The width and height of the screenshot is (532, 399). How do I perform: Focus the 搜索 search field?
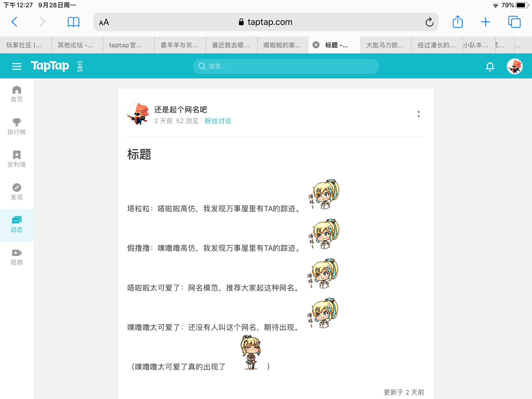point(286,66)
